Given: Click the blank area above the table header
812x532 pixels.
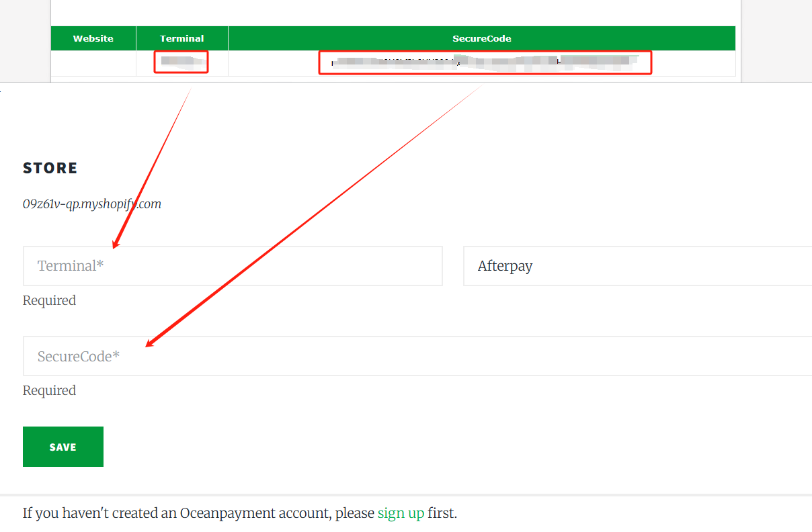Looking at the screenshot, I should coord(395,12).
